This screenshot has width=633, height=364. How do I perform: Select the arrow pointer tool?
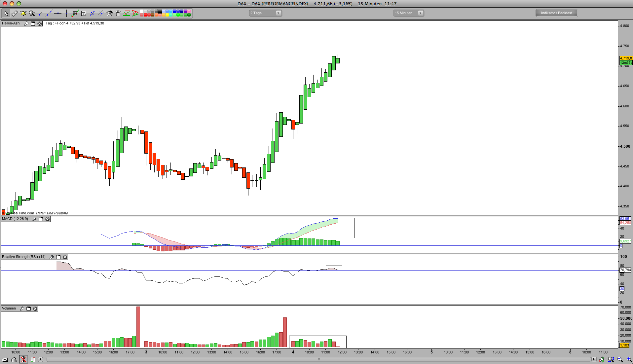click(6, 13)
